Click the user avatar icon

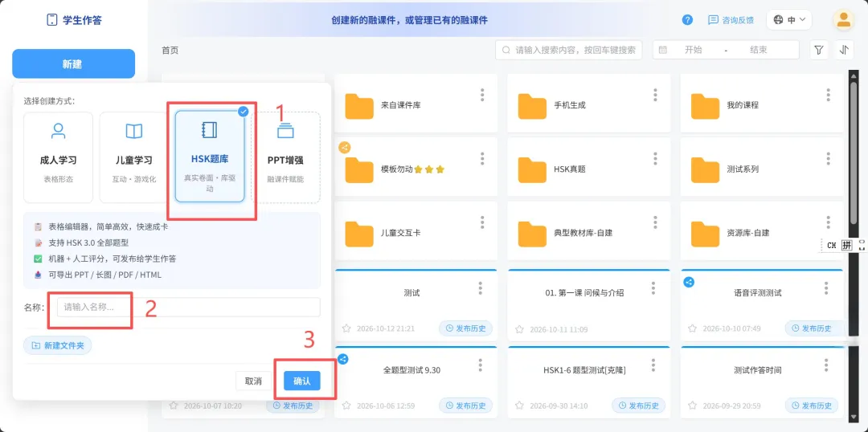[x=844, y=20]
